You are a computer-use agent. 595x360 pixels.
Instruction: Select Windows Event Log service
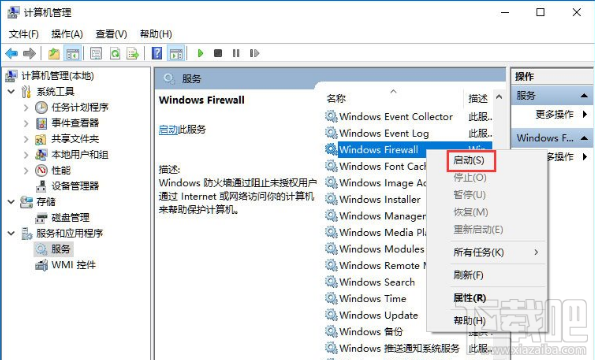coord(384,134)
